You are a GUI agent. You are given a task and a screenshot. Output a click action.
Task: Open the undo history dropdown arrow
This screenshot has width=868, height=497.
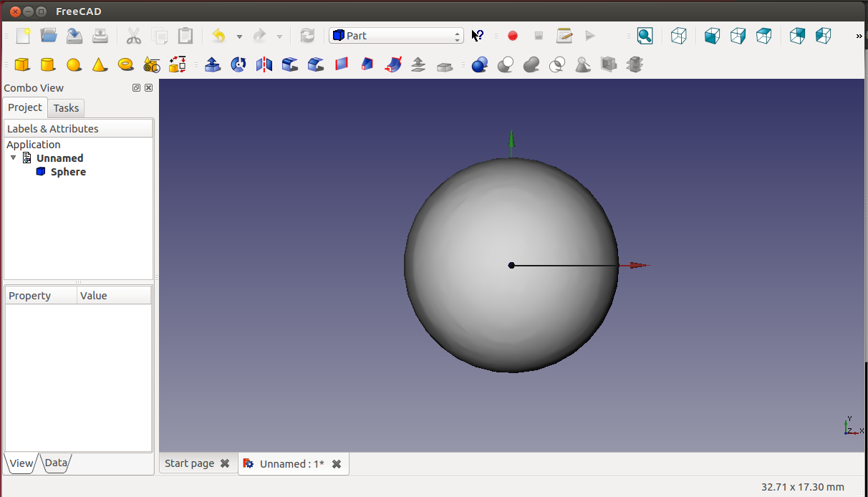click(x=239, y=37)
